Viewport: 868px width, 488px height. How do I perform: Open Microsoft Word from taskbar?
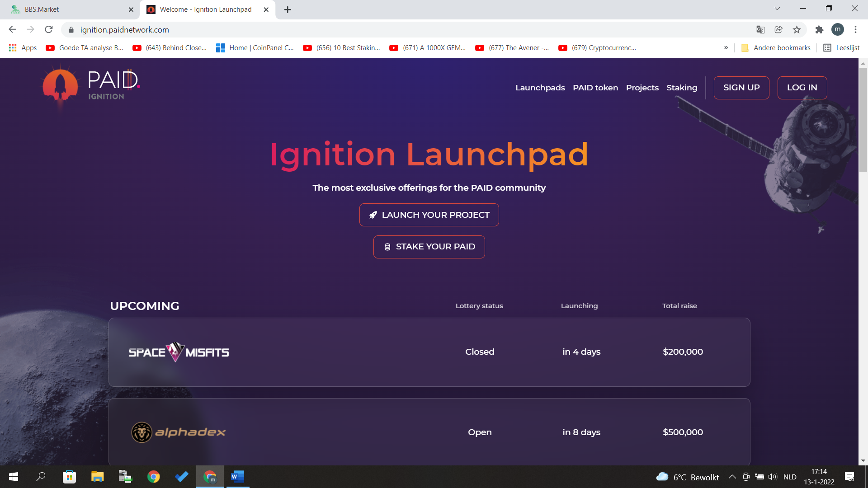238,477
